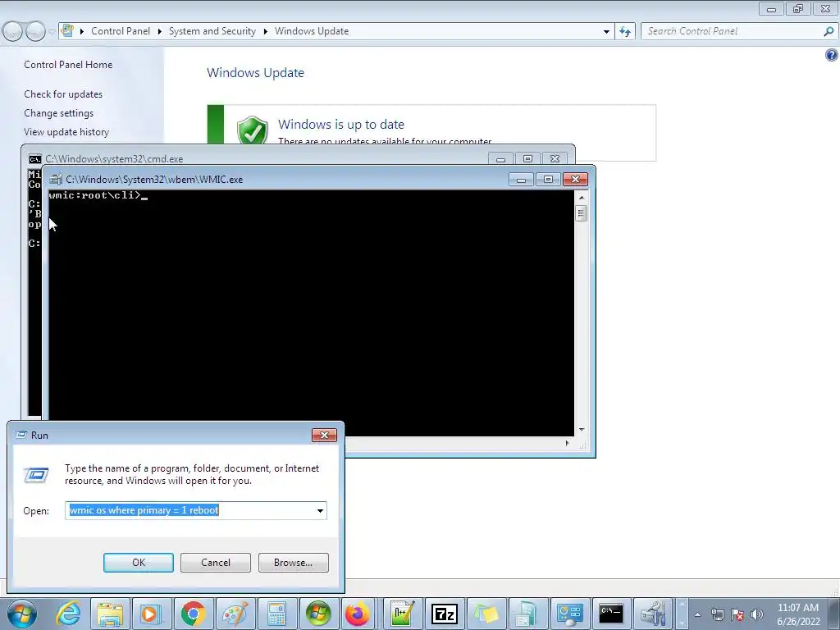Close the Run dialog with red X
Screen dimensions: 840x630
coord(324,435)
